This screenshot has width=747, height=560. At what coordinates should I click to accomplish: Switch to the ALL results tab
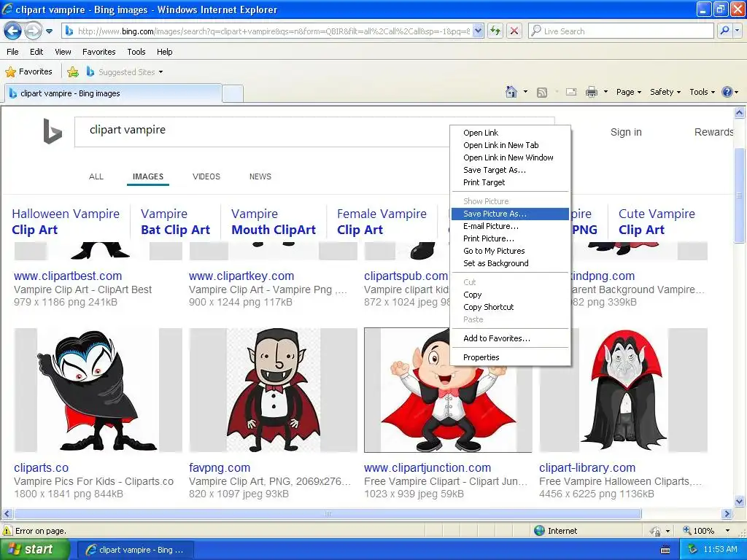coord(96,176)
